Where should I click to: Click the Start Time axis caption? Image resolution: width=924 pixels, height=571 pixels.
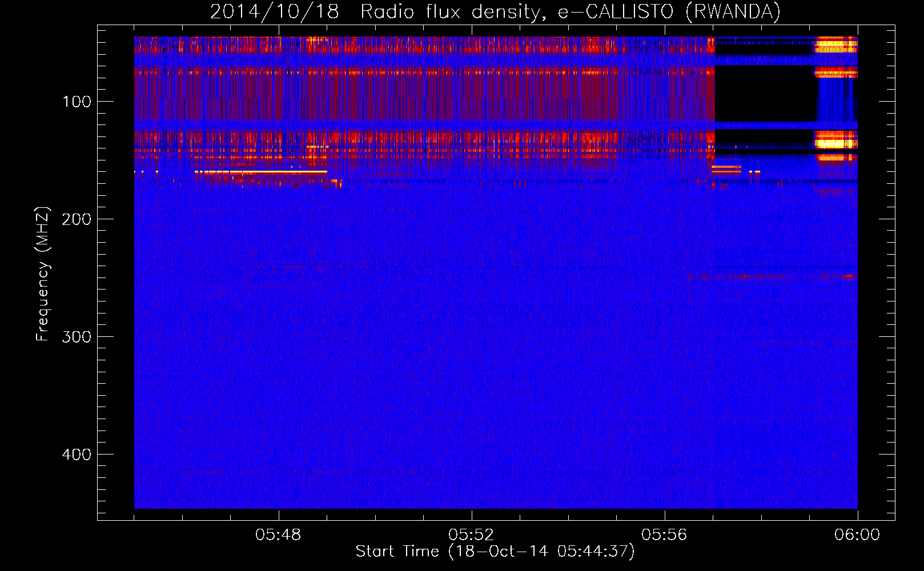(495, 551)
